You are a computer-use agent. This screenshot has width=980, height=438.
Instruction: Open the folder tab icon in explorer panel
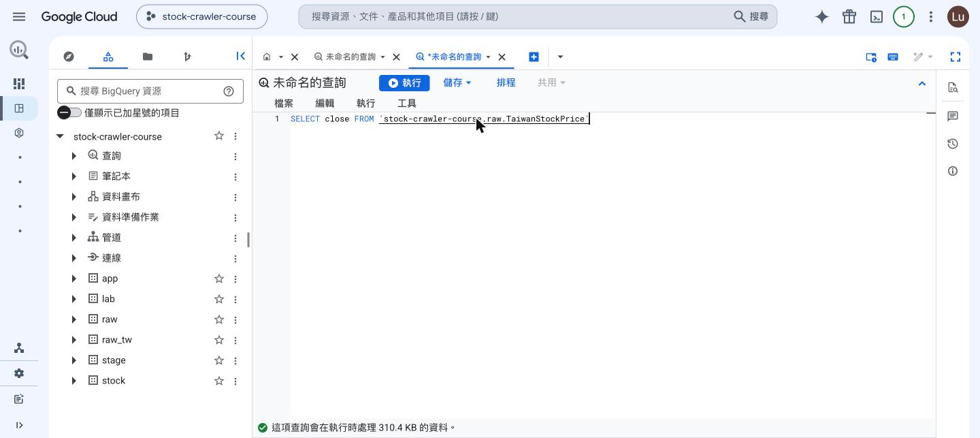(148, 57)
